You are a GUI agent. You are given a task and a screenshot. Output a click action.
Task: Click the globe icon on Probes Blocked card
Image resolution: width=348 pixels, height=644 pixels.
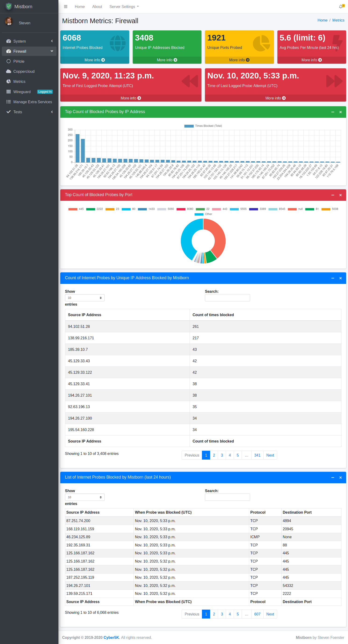pos(118,43)
